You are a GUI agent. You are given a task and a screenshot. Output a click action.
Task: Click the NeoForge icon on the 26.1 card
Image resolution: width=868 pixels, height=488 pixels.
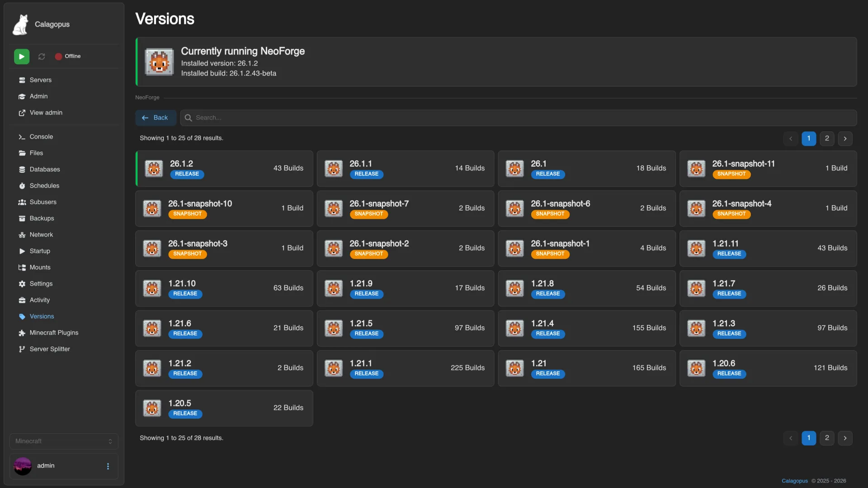[x=514, y=169]
